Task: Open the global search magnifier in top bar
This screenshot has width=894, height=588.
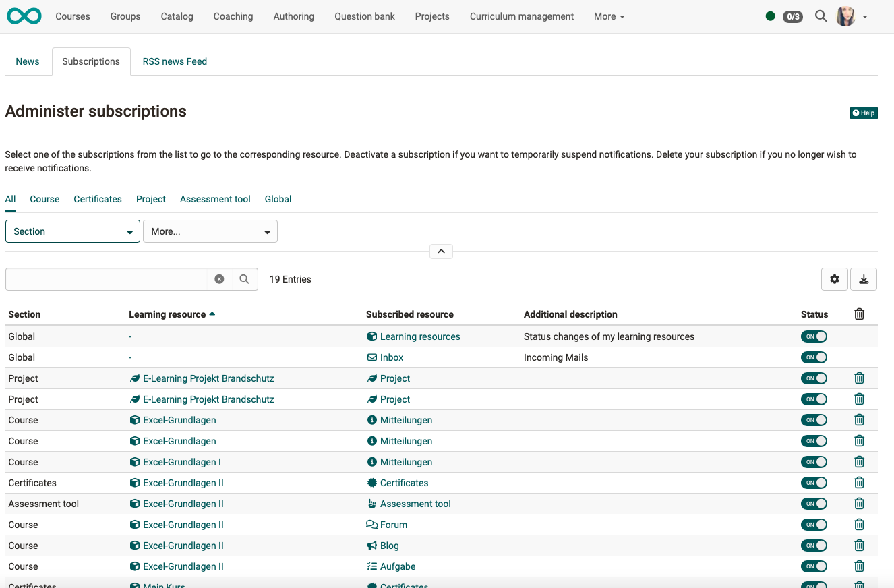Action: (x=821, y=16)
